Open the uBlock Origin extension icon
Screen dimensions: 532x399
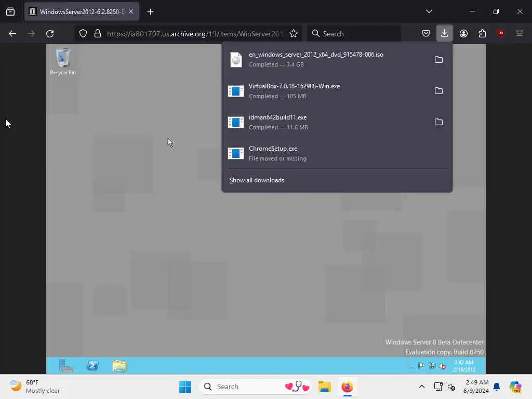(x=500, y=33)
